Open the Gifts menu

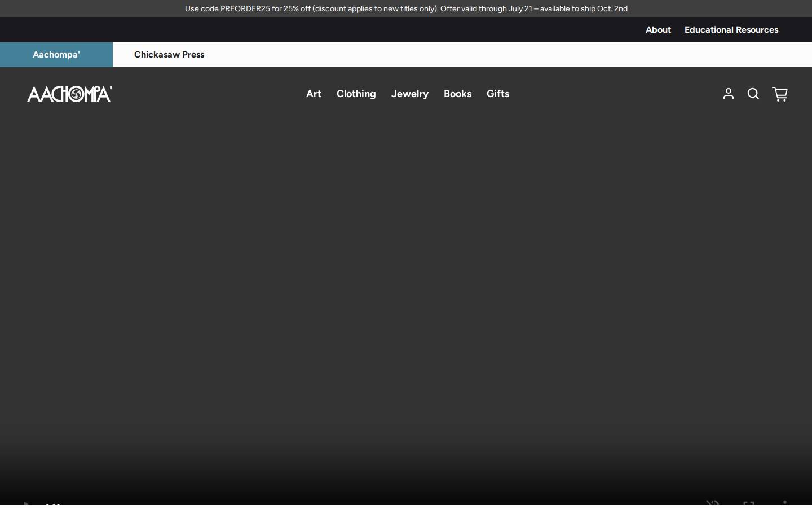tap(498, 94)
